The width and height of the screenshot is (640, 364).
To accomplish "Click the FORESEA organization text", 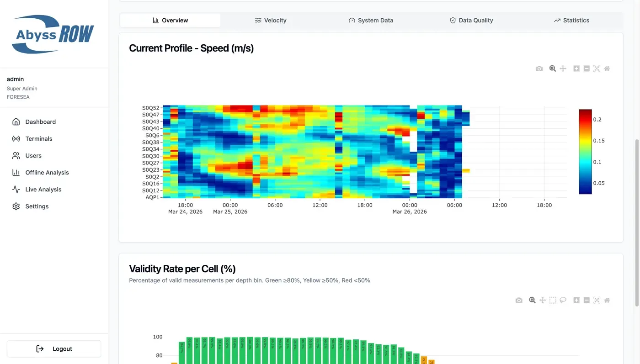I will point(18,97).
